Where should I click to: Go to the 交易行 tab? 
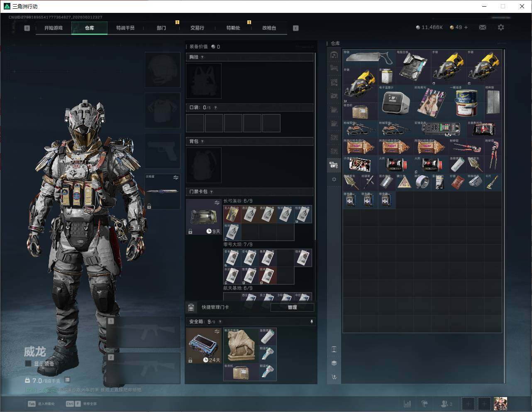(197, 28)
